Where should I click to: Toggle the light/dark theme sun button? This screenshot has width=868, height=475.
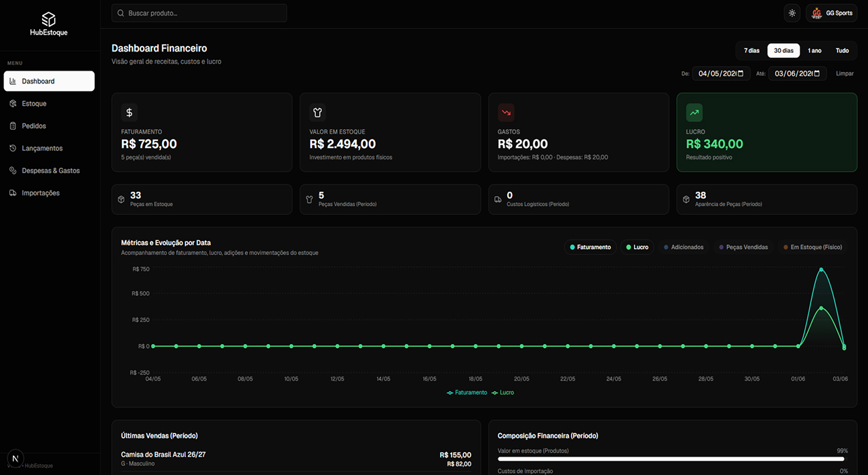pos(792,14)
